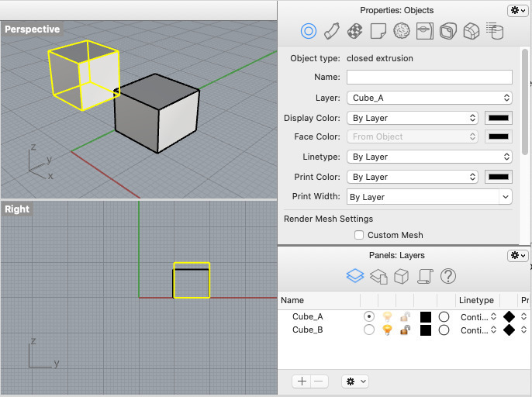
Task: Add a new layer with plus button
Action: point(302,381)
